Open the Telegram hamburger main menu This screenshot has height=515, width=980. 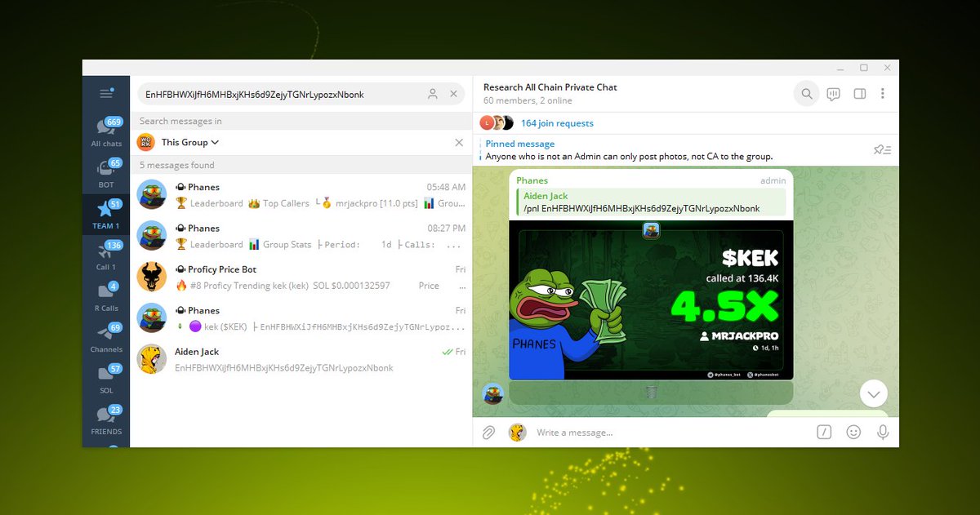click(x=106, y=94)
